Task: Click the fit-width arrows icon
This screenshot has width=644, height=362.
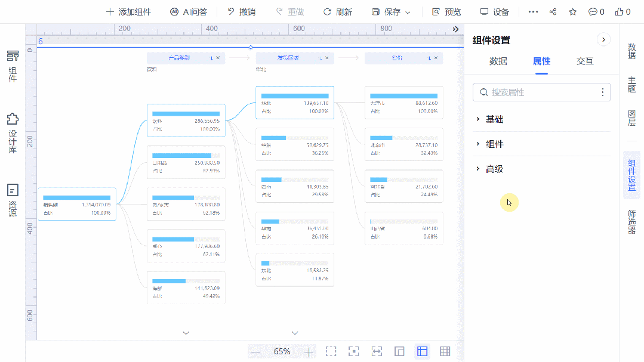Action: pos(377,351)
